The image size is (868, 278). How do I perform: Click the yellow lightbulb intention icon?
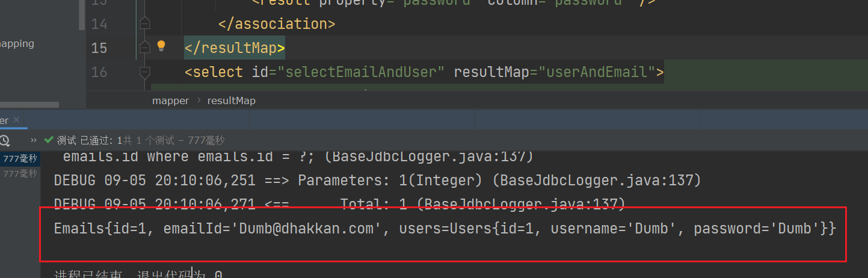pyautogui.click(x=161, y=46)
